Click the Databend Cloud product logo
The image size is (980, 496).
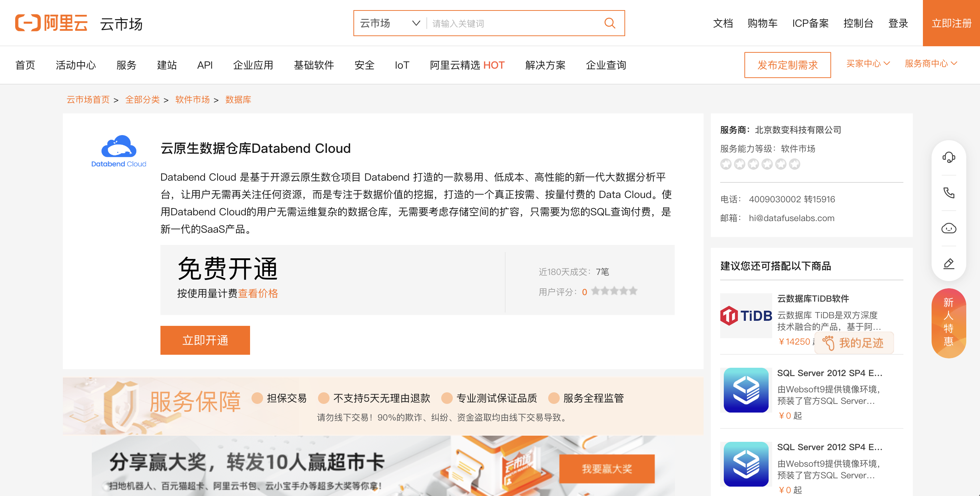click(119, 151)
